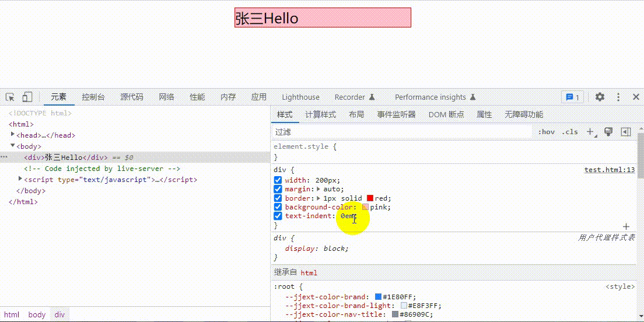Toggle the .cls class editor button
Viewport: 644px width, 322px height.
570,132
